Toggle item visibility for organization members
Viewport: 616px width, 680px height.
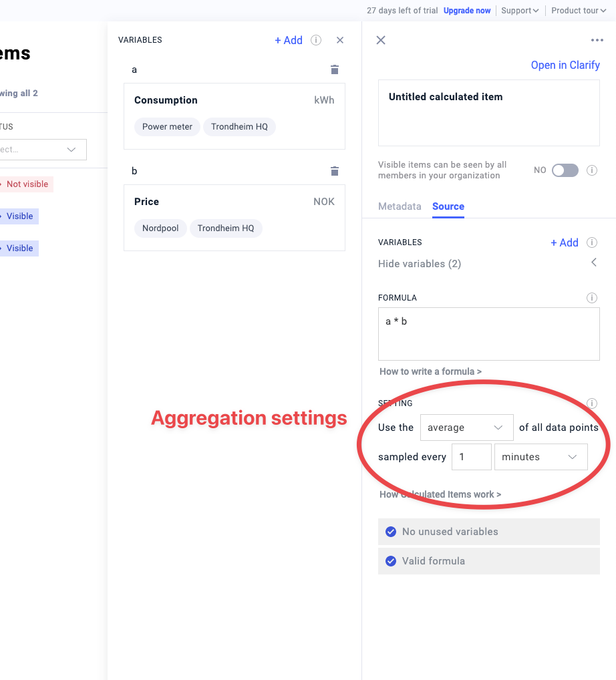click(565, 170)
